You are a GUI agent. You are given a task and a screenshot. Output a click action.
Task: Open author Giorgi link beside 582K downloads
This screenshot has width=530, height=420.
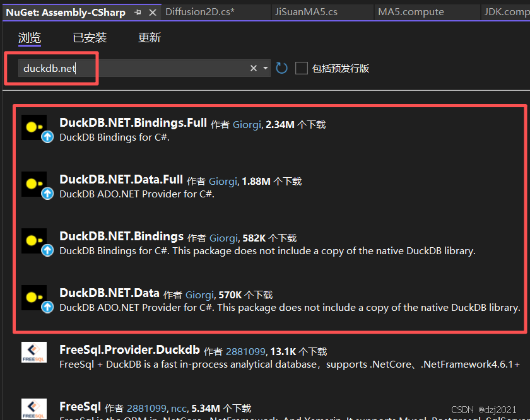pos(224,238)
